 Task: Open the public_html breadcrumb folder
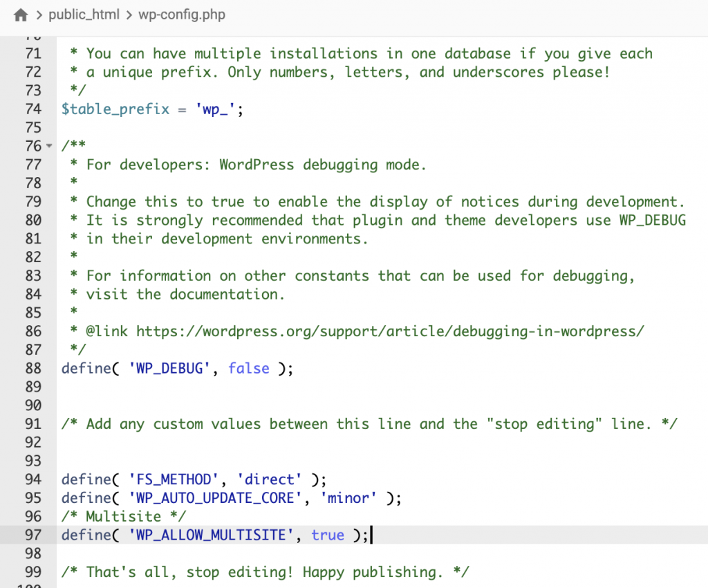(84, 15)
